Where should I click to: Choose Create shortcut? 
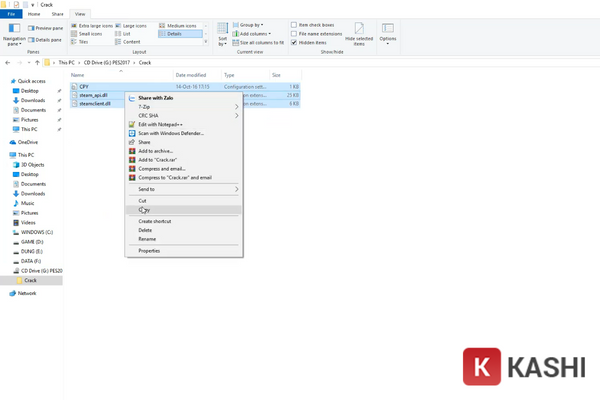(x=184, y=221)
